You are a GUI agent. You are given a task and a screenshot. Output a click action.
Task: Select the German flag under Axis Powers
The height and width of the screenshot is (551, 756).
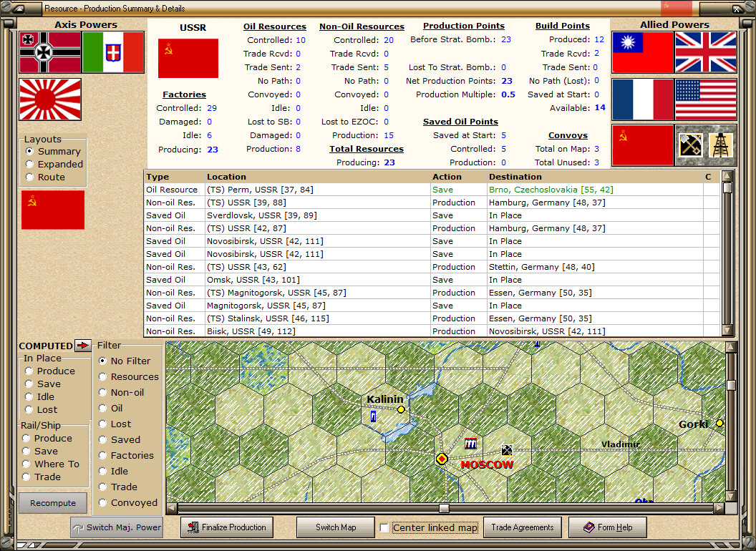pos(49,52)
